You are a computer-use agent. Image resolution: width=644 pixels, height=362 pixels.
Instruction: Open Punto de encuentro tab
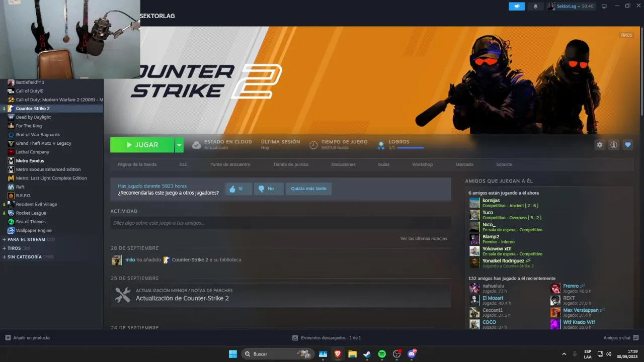(230, 164)
